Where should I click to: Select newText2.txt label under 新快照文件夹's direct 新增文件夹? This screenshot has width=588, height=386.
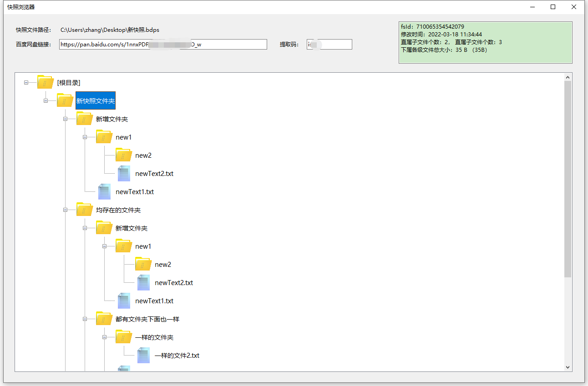click(x=154, y=173)
